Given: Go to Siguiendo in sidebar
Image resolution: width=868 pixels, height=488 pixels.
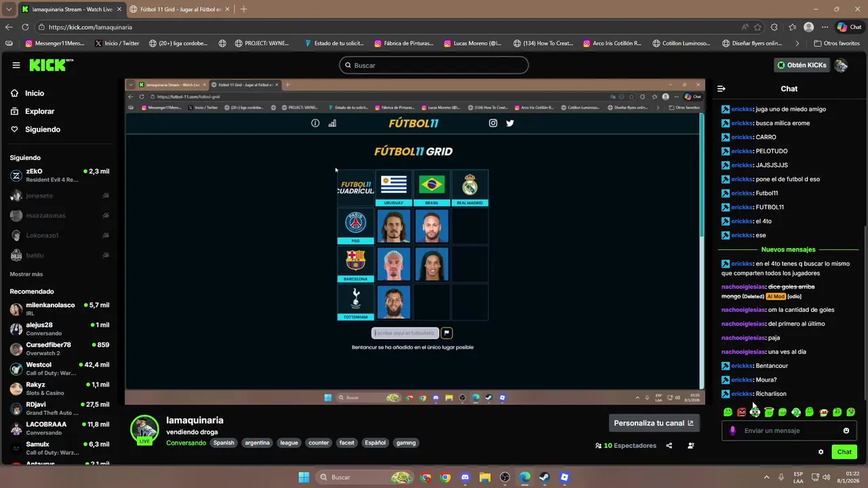Looking at the screenshot, I should (x=35, y=129).
